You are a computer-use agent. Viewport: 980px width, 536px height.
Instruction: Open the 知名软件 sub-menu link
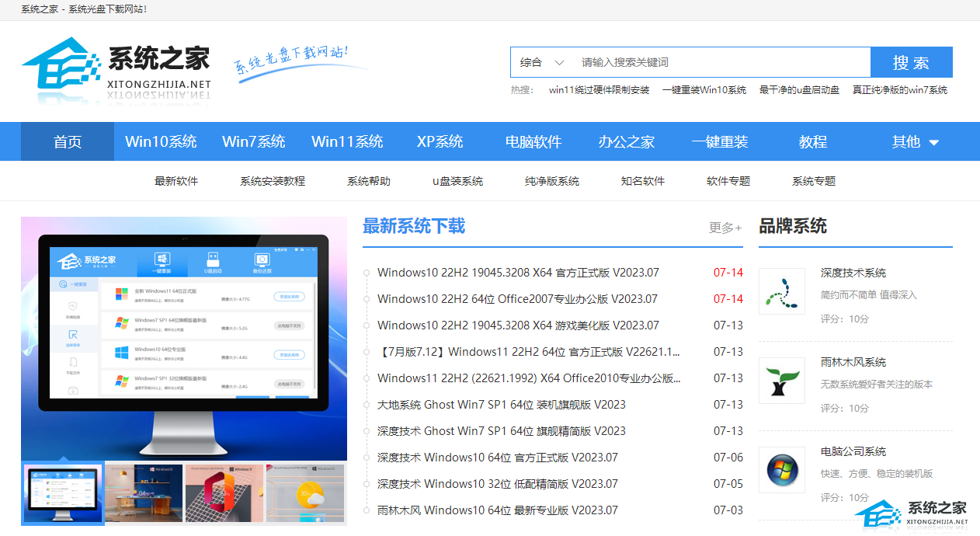click(643, 181)
